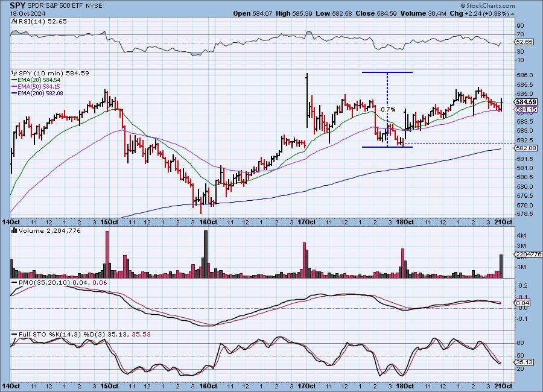Click the boxed 584.59 price axis label
This screenshot has width=543, height=392.
526,102
